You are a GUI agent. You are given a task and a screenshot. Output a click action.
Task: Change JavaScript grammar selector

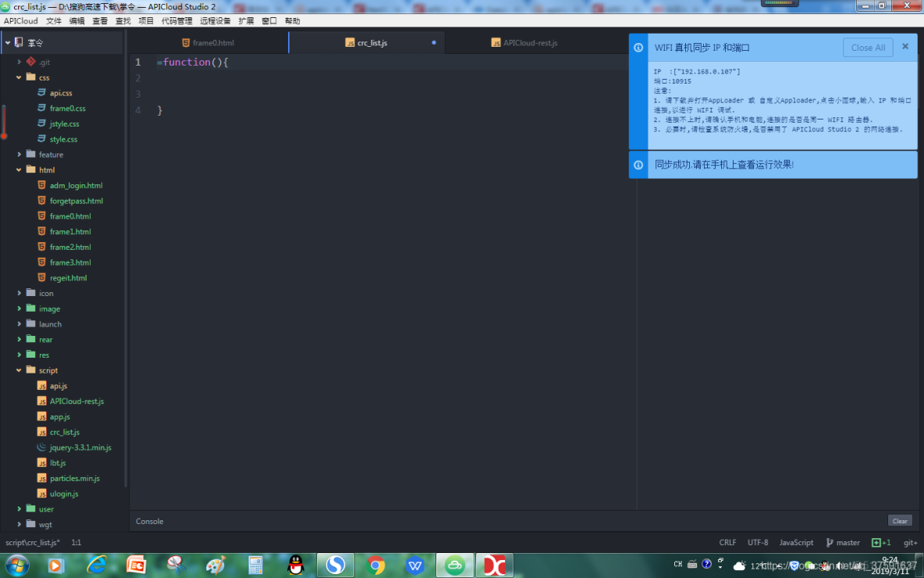pos(796,543)
